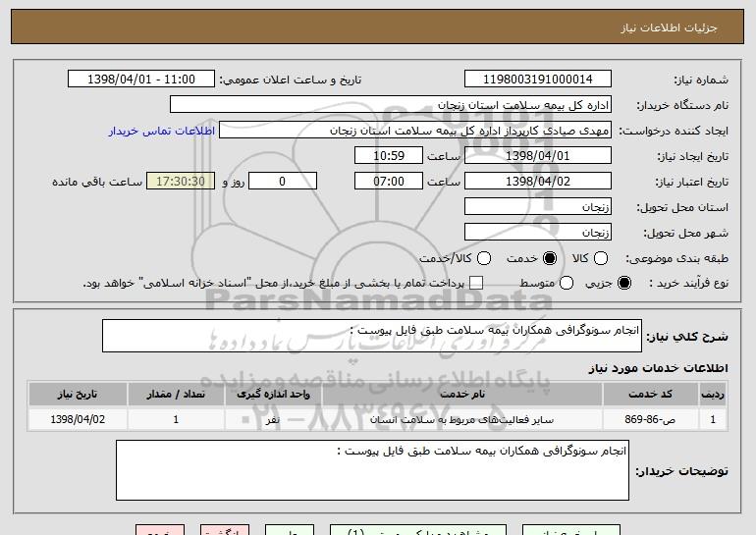Choose the متوسط purchase process option

tap(567, 283)
